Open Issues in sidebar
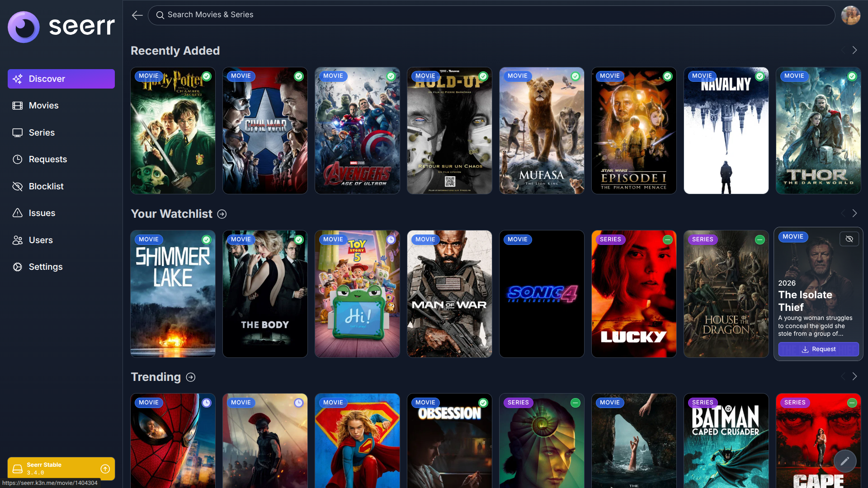Screen dimensions: 868x488 click(x=61, y=213)
